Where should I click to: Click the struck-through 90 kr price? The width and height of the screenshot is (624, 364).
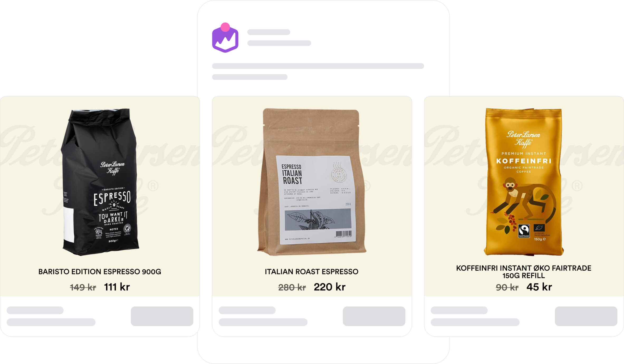pyautogui.click(x=507, y=287)
